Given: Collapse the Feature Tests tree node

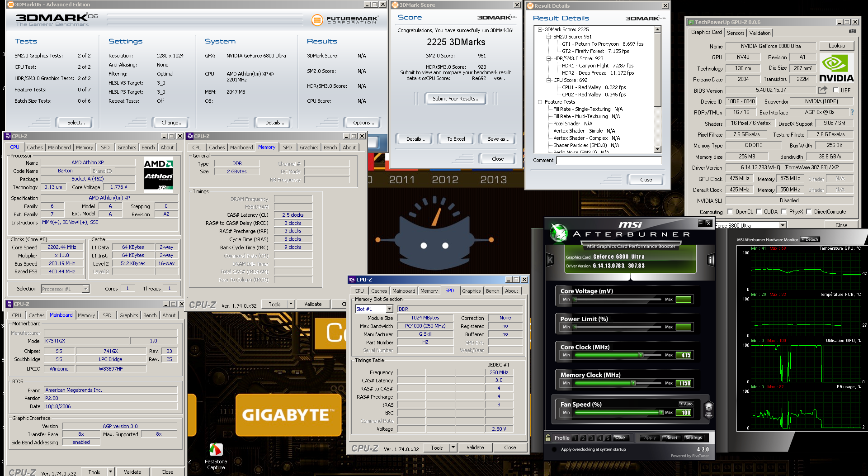Looking at the screenshot, I should 540,102.
